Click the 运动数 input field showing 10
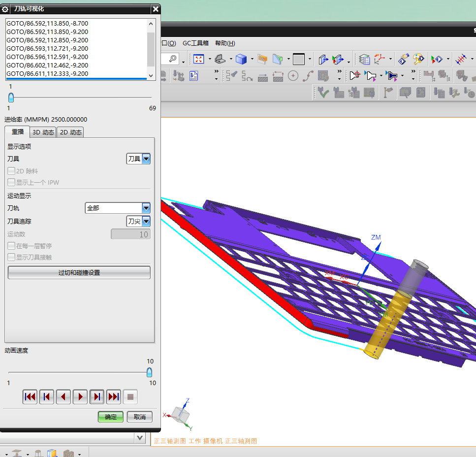The height and width of the screenshot is (457, 476). coord(130,234)
